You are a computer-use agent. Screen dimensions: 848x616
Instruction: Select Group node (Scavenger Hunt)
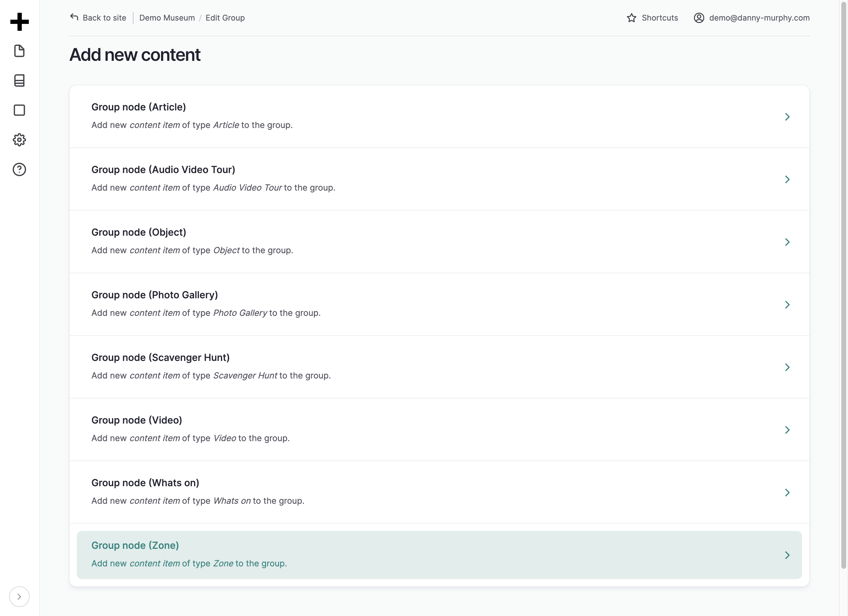pyautogui.click(x=439, y=367)
